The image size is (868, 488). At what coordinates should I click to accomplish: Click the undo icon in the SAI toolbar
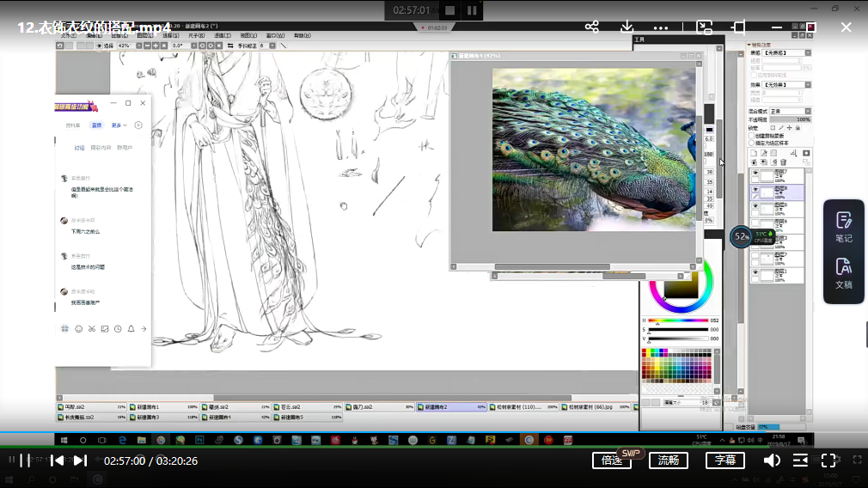[60, 46]
